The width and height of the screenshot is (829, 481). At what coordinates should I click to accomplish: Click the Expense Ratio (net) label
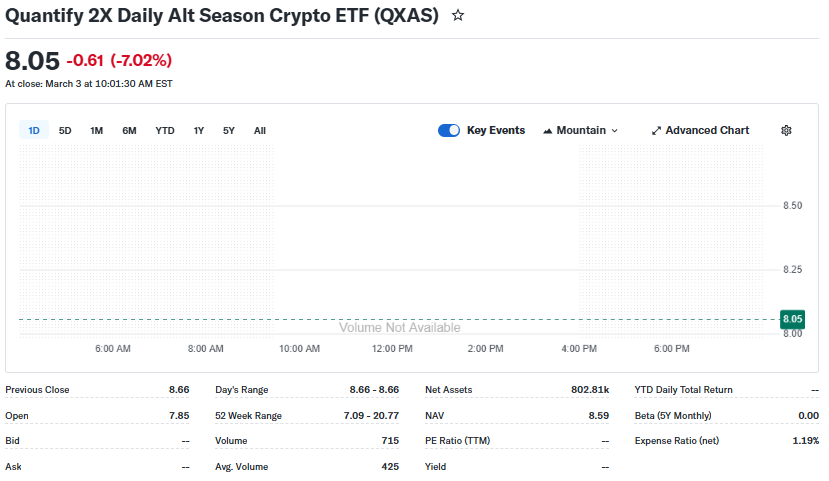[676, 441]
